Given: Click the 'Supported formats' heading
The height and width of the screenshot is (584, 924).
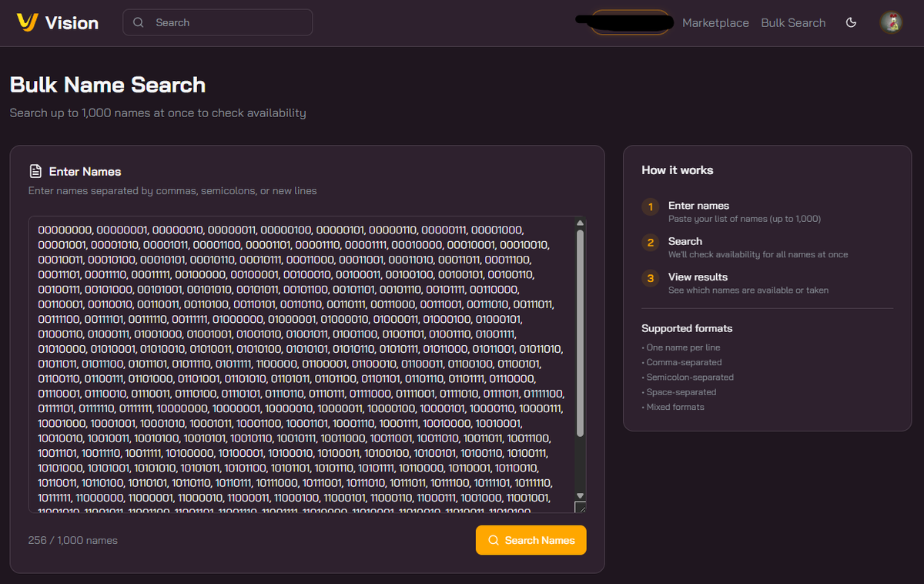Looking at the screenshot, I should pyautogui.click(x=687, y=328).
